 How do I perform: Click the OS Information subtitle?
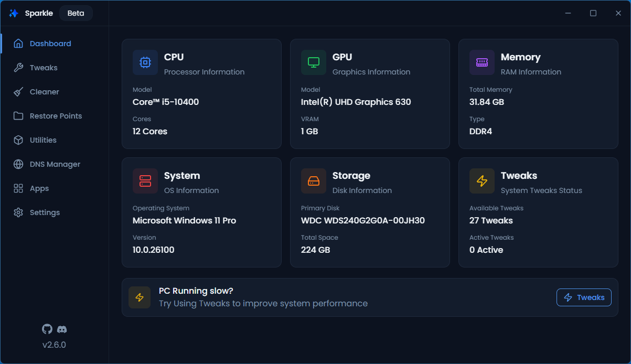(191, 190)
